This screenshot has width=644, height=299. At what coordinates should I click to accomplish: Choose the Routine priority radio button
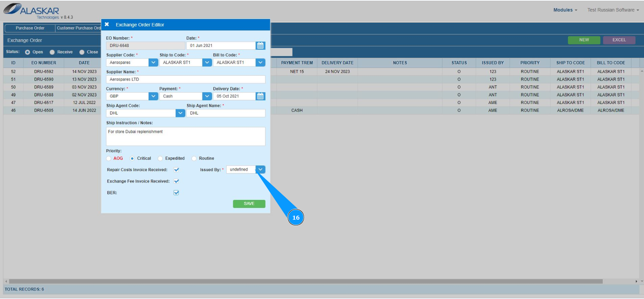(194, 159)
